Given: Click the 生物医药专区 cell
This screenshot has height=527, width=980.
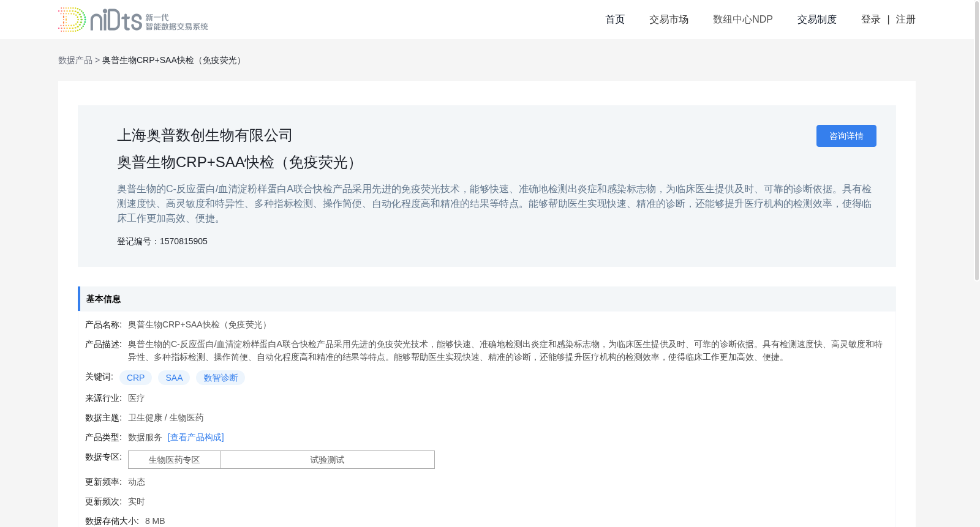Looking at the screenshot, I should coord(174,460).
